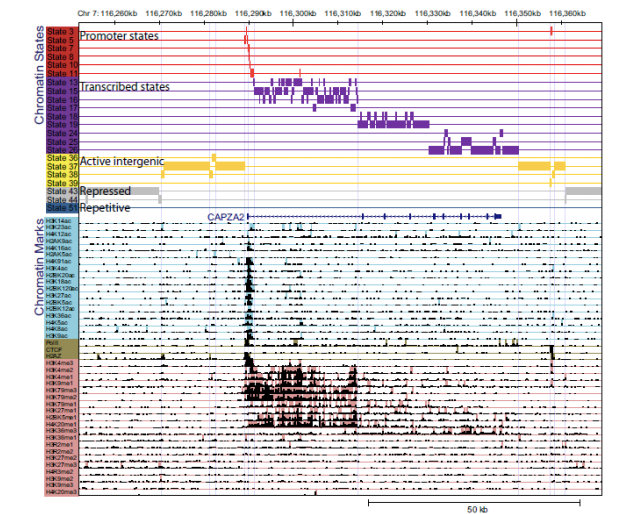Click the CAPZA2 gene's last exon marker
The image size is (627, 514).
pyautogui.click(x=498, y=216)
